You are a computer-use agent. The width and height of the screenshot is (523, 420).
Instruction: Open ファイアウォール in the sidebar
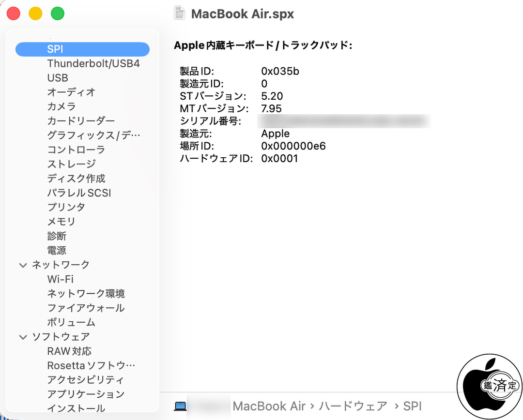[86, 308]
